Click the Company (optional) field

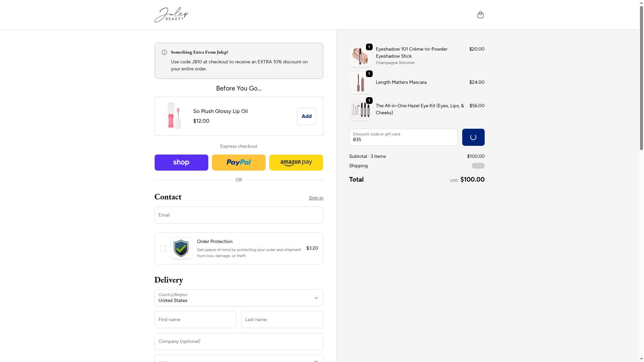coord(238,341)
